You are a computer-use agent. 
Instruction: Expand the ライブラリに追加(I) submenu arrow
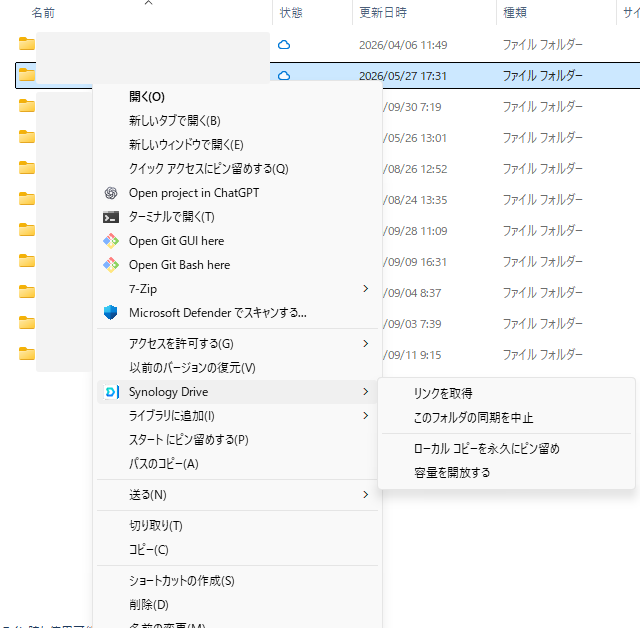pyautogui.click(x=366, y=416)
